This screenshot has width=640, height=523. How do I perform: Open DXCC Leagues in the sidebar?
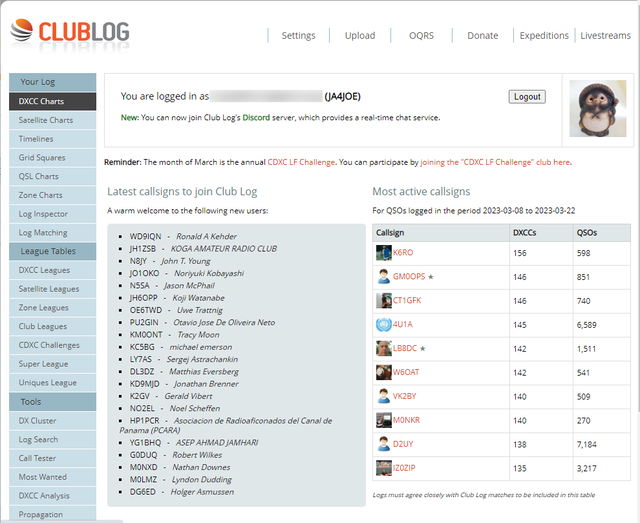point(53,270)
